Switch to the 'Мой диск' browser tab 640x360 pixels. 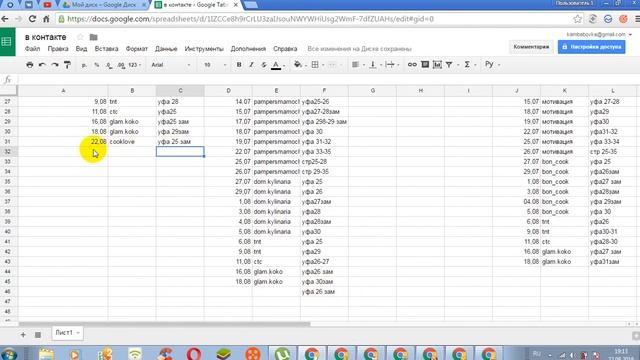(104, 5)
